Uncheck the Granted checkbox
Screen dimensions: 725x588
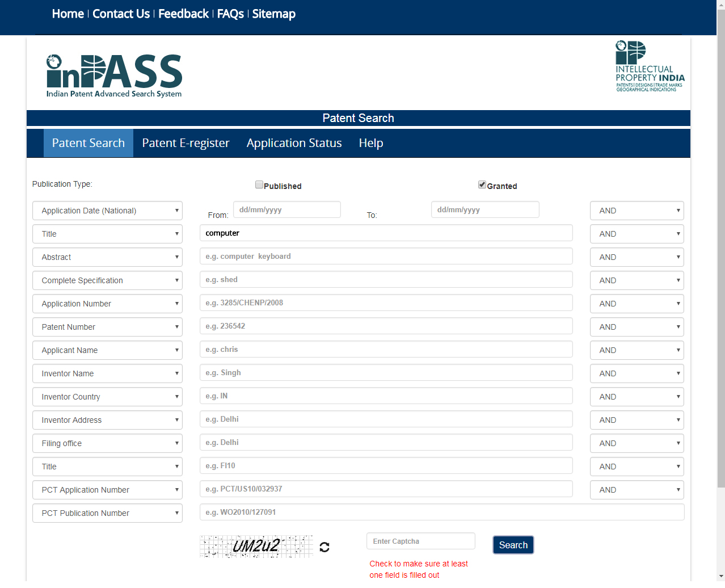(482, 184)
